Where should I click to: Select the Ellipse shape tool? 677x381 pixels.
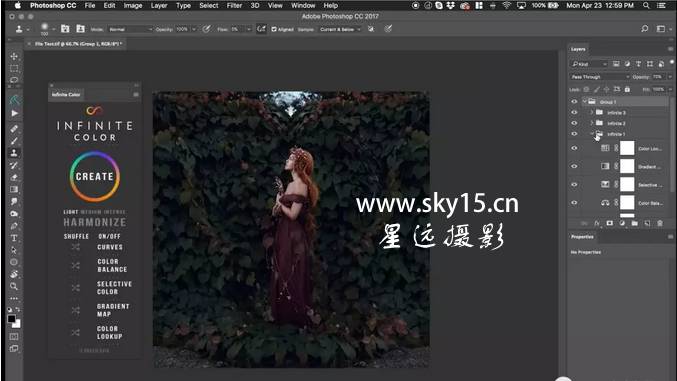coord(14,262)
